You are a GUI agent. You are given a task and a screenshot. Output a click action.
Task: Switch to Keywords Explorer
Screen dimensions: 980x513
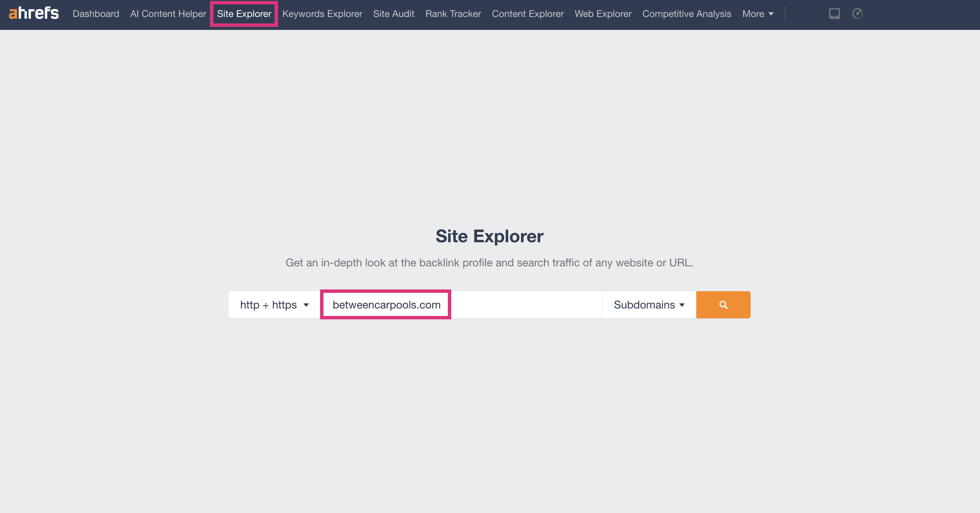click(322, 14)
